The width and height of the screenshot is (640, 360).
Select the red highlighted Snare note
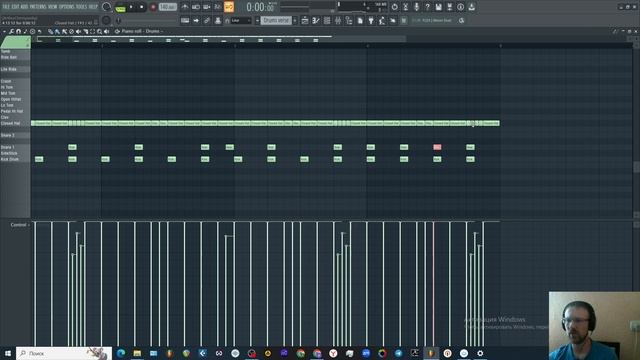[437, 147]
